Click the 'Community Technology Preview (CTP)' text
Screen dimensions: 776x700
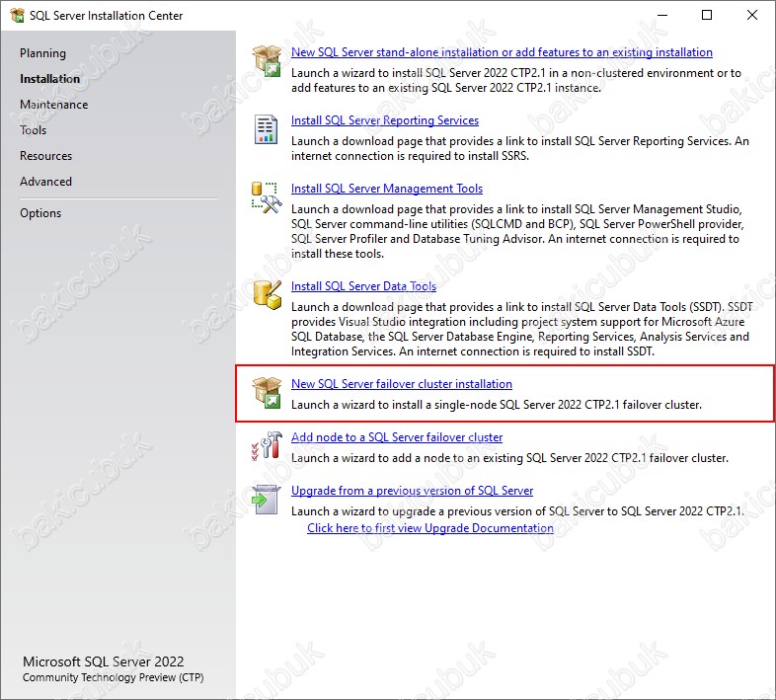pyautogui.click(x=114, y=677)
